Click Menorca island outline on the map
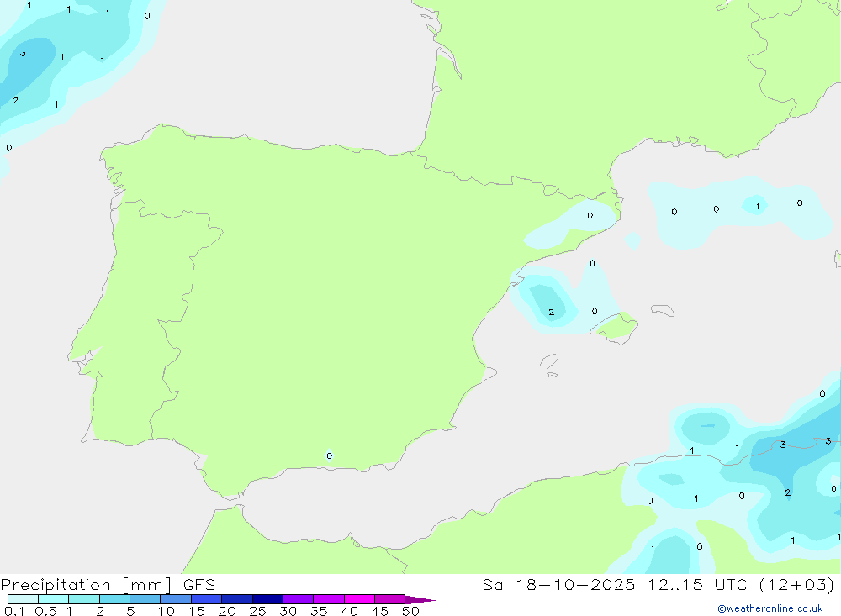The width and height of the screenshot is (841, 616). pyautogui.click(x=663, y=310)
